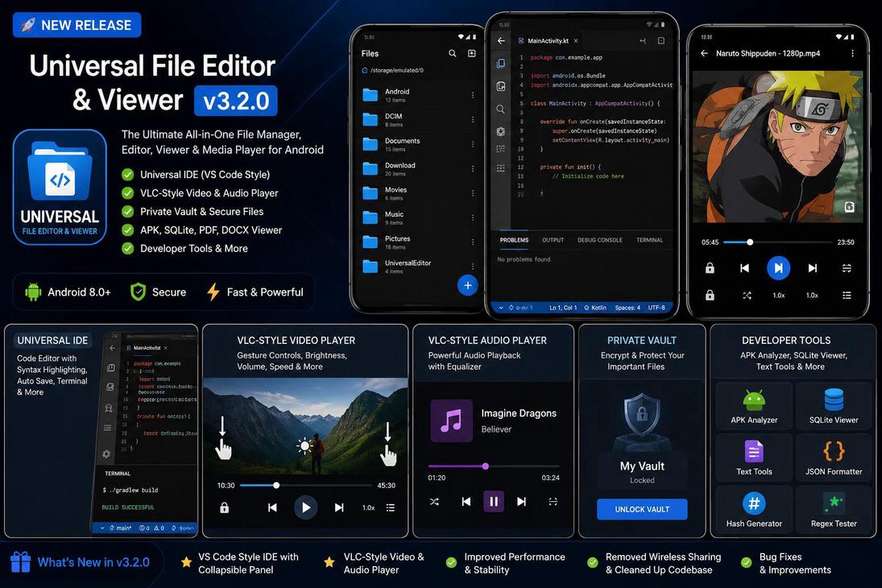This screenshot has width=882, height=588.
Task: Tap the purple music note album art
Action: click(x=451, y=420)
